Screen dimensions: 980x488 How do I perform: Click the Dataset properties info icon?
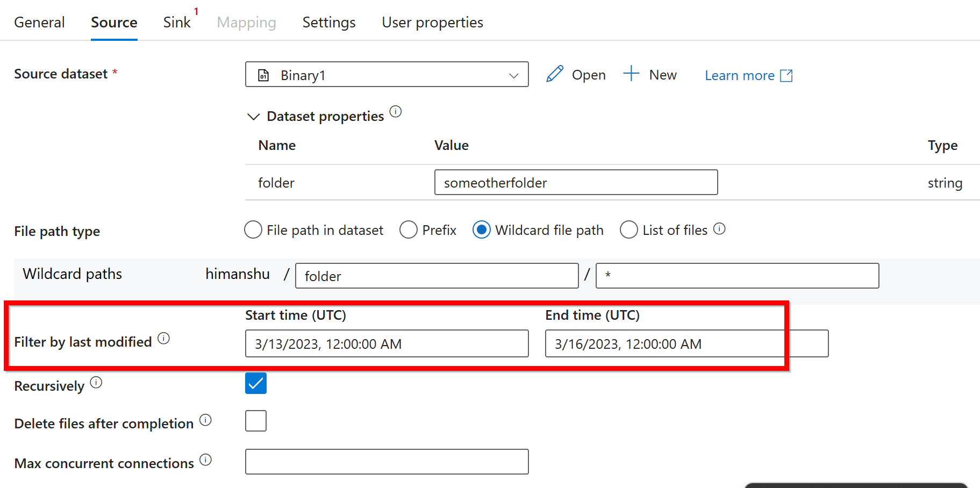coord(396,112)
